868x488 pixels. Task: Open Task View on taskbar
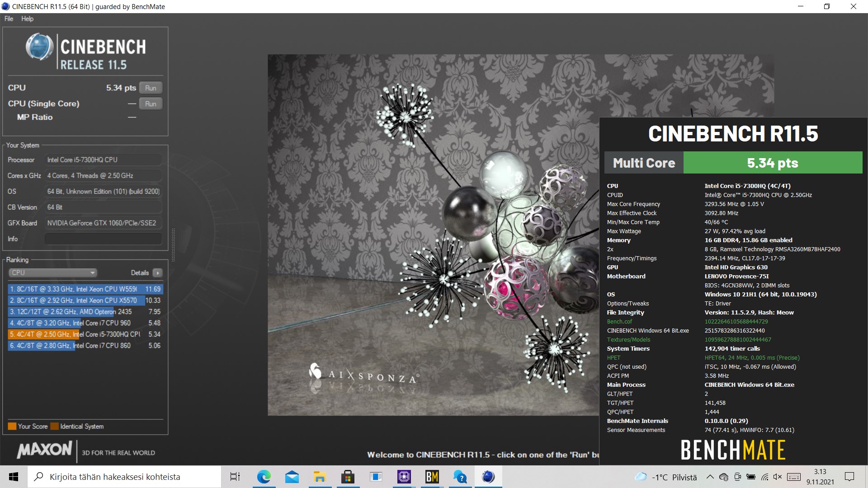(235, 477)
